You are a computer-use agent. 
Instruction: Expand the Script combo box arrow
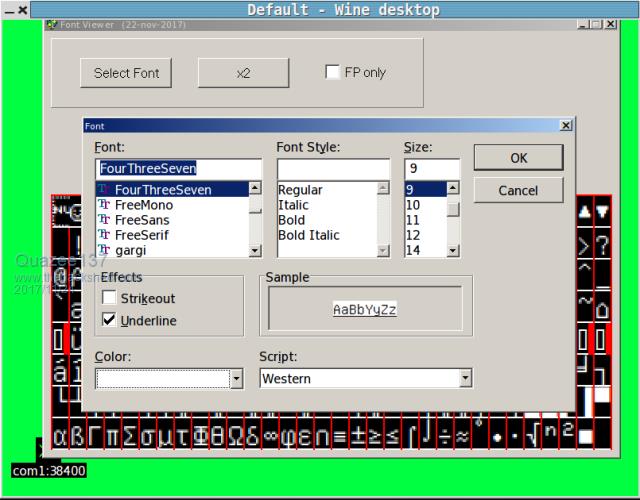(465, 379)
